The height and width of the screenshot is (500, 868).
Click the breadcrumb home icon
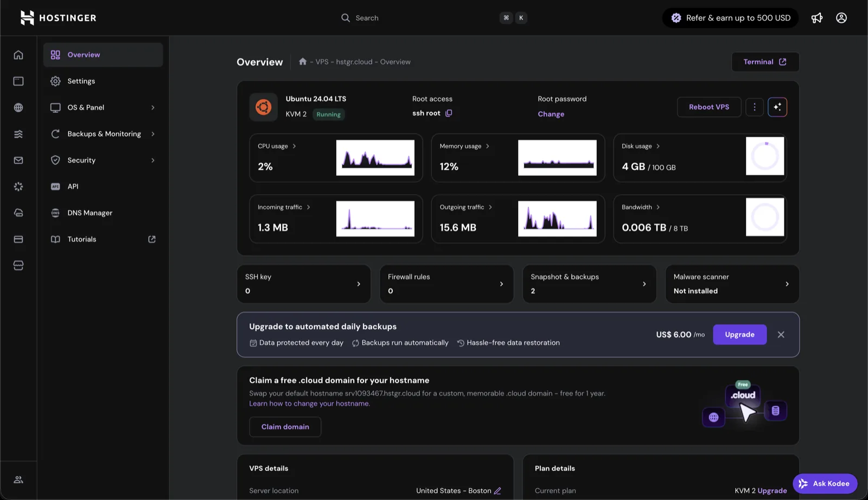303,61
